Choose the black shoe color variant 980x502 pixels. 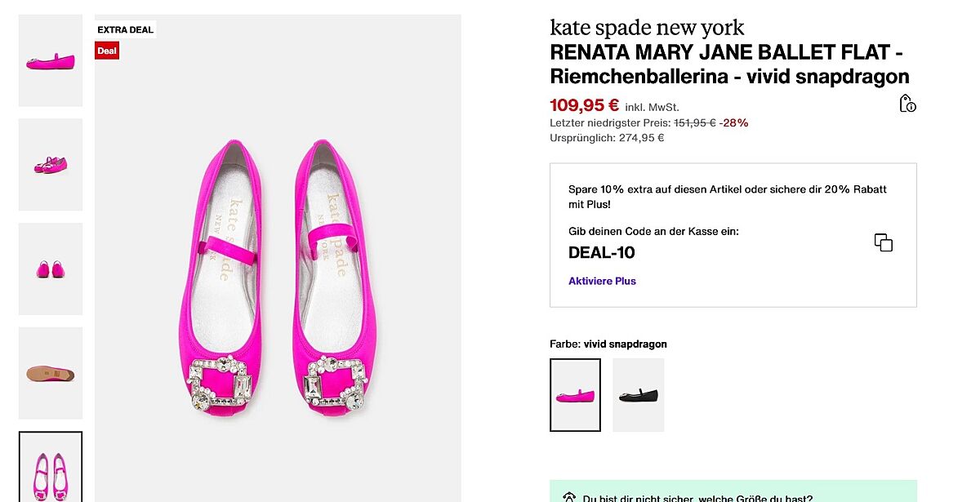tap(638, 395)
